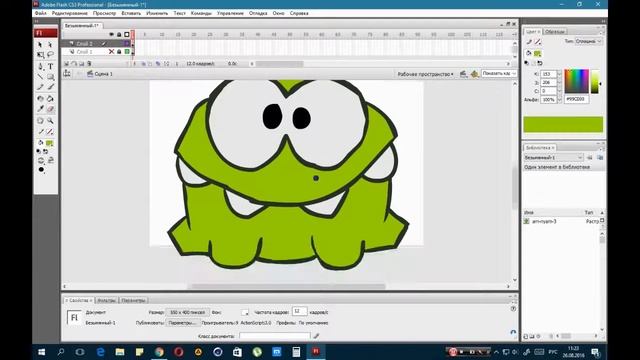
Task: Open the Alpha value slider arrow
Action: pos(559,99)
